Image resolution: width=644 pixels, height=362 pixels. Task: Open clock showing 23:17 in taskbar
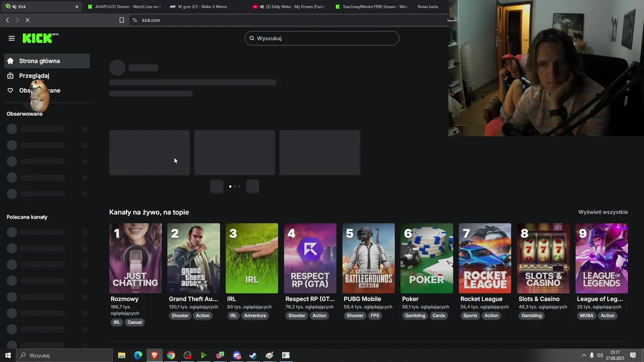click(615, 355)
